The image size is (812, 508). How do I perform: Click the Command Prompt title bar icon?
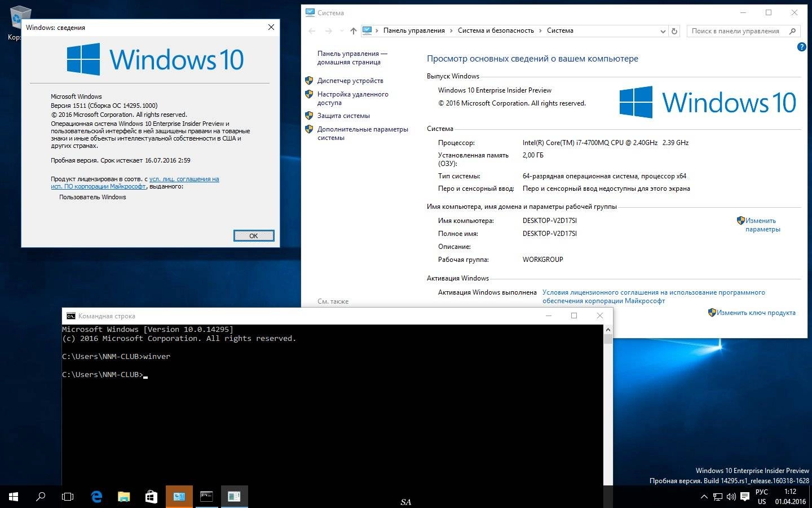70,316
